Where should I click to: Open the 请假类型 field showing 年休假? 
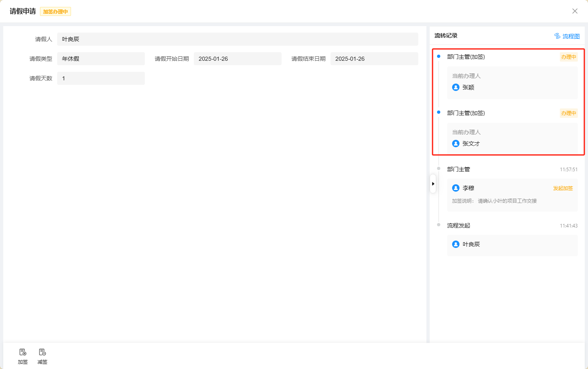101,59
